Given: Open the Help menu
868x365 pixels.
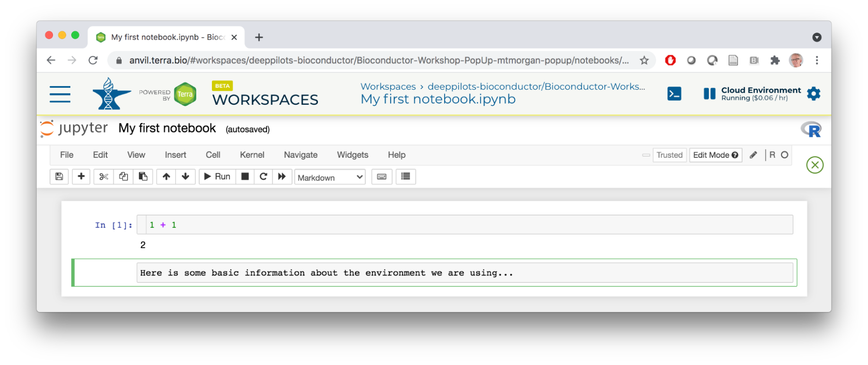Looking at the screenshot, I should point(396,155).
